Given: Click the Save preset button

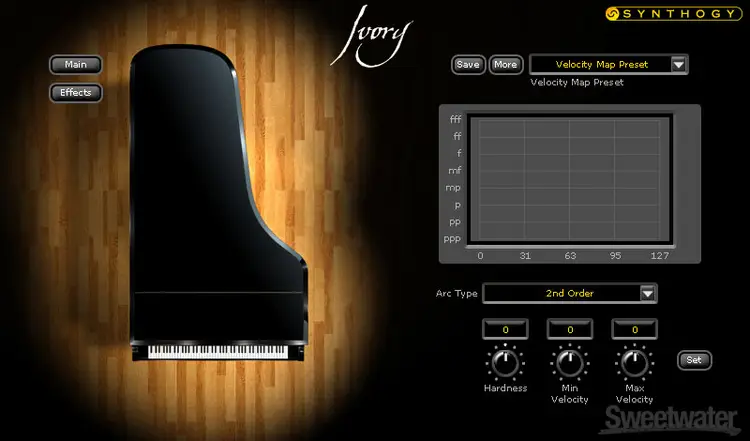Looking at the screenshot, I should tap(468, 65).
